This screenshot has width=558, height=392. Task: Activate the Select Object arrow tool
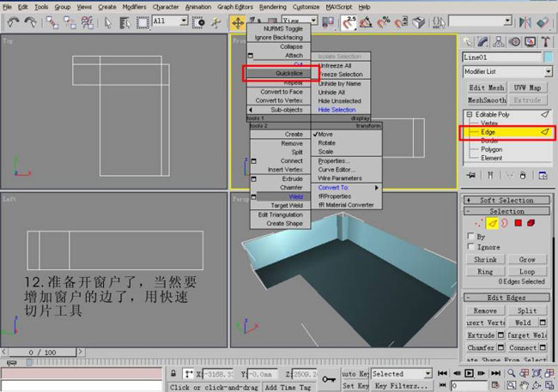(108, 23)
